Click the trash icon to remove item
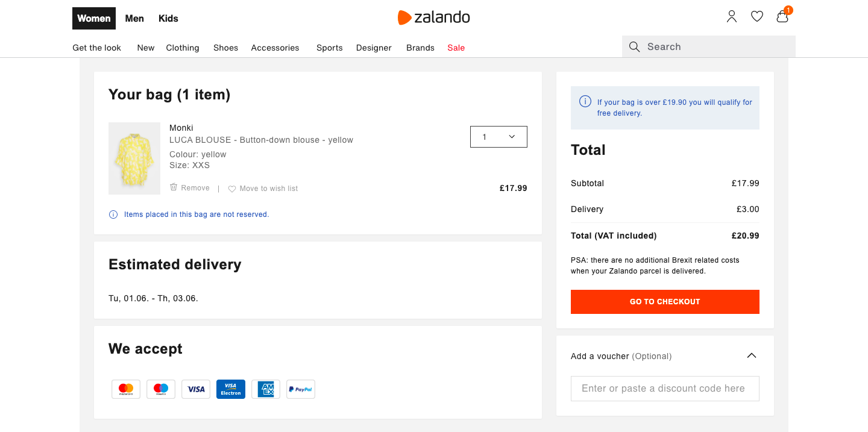868x432 pixels. 172,187
